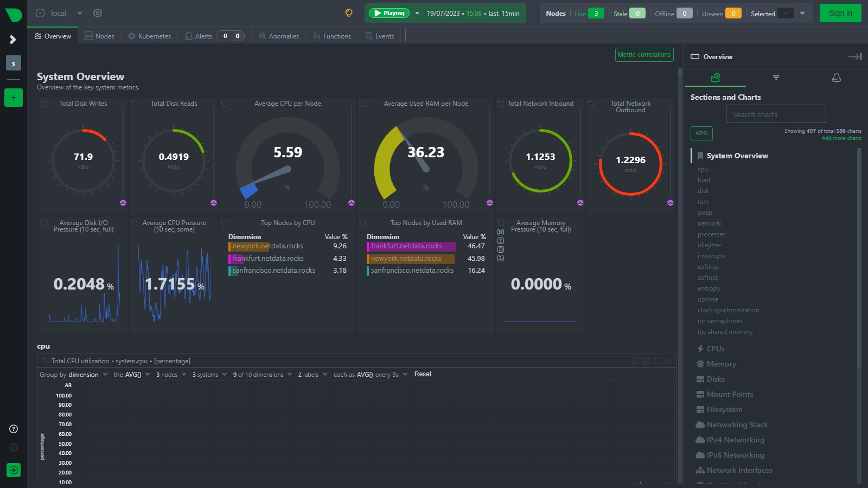The image size is (868, 488).
Task: Open the Group by dimension dropdown
Action: 73,375
